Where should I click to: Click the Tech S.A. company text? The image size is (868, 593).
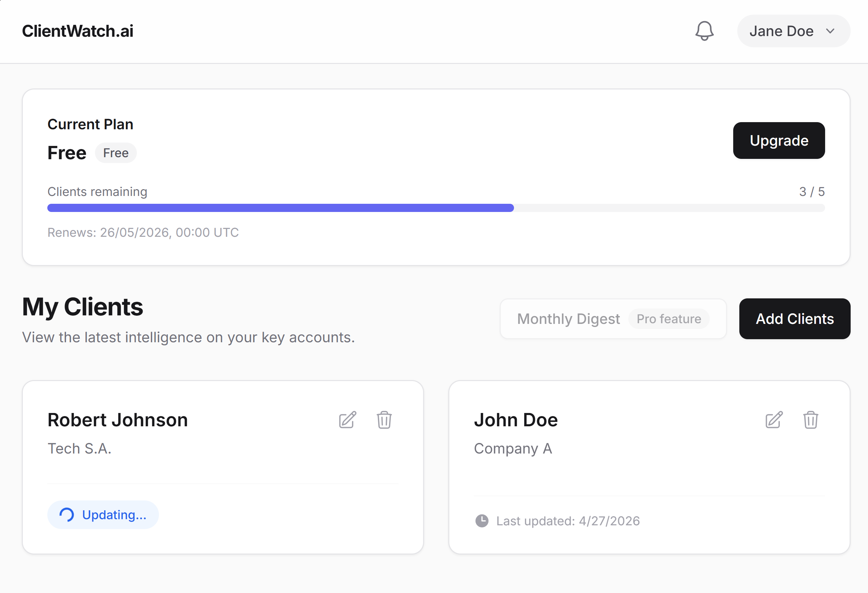click(x=80, y=448)
